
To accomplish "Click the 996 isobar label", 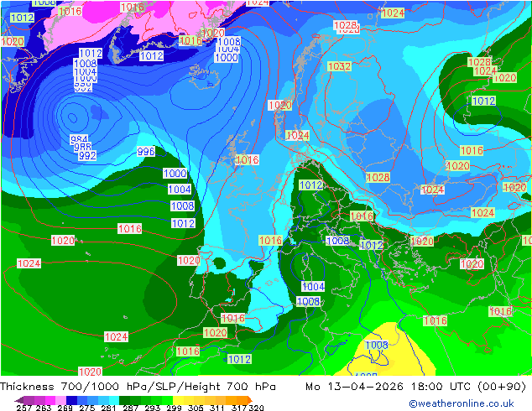I will (146, 151).
